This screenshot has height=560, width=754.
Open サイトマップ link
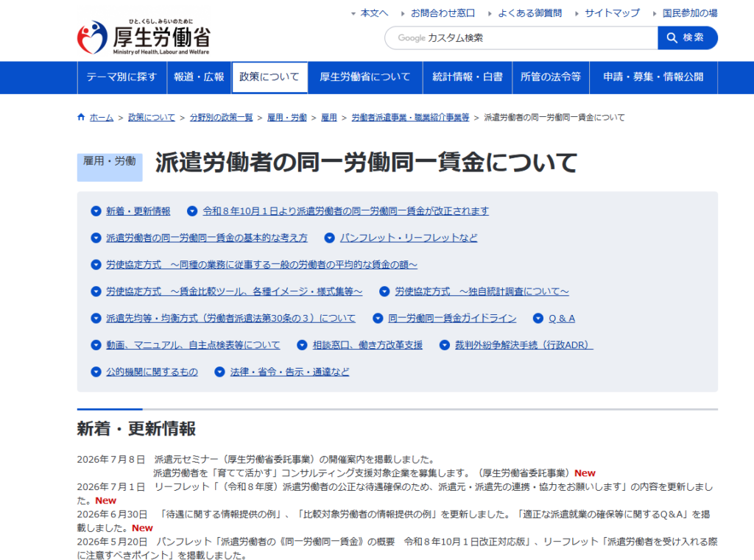[612, 13]
